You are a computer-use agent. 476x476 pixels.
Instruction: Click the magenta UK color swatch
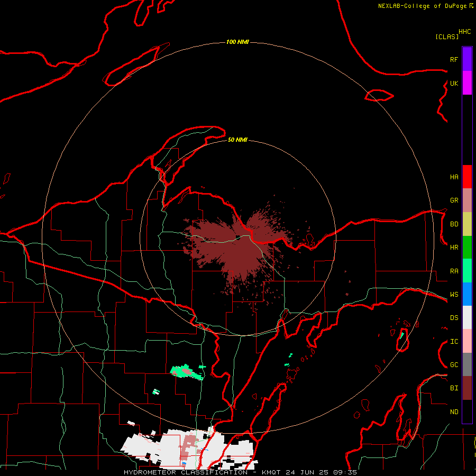click(x=467, y=83)
